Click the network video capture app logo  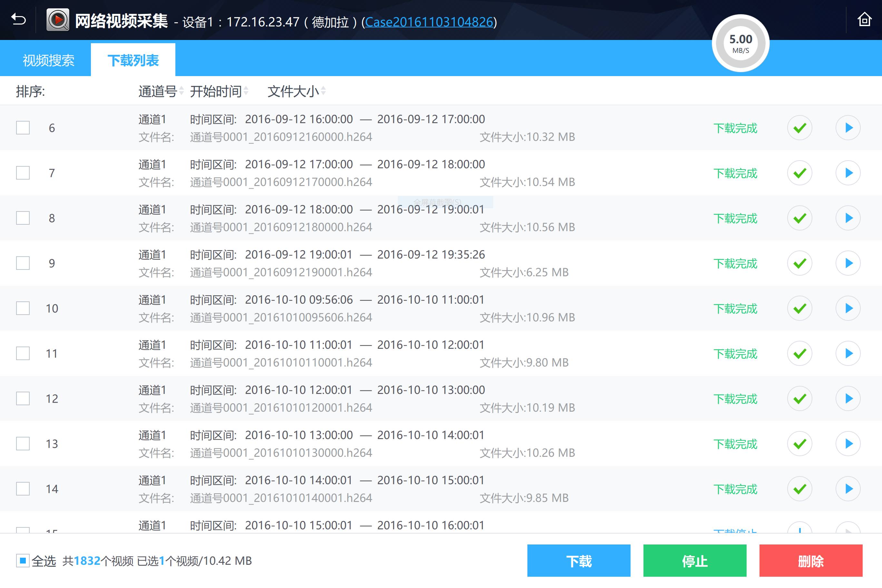(58, 20)
